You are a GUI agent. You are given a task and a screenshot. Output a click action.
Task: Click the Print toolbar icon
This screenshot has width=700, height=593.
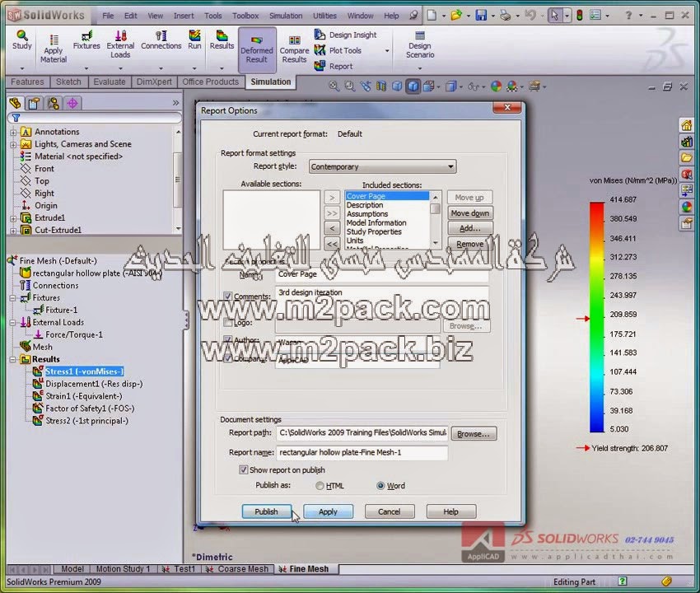[x=506, y=16]
